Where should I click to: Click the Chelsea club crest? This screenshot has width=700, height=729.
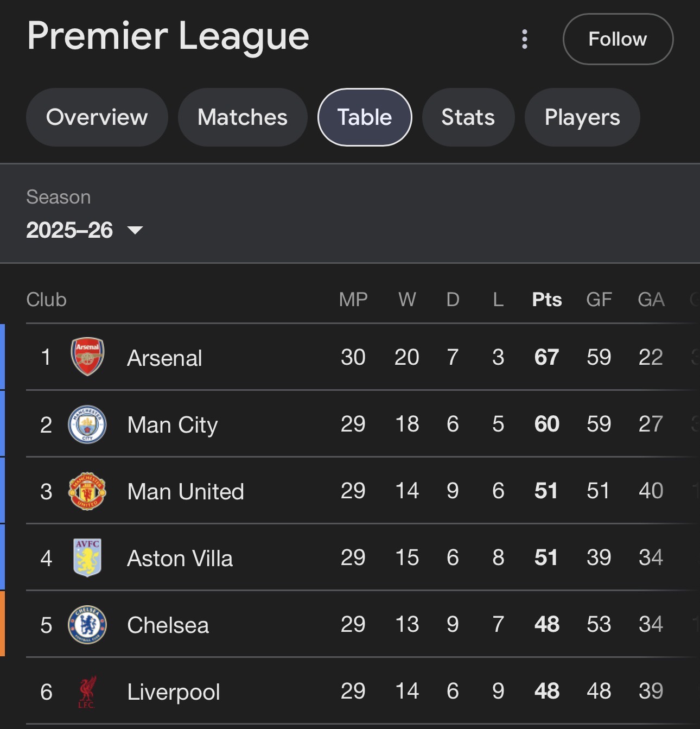pos(87,624)
